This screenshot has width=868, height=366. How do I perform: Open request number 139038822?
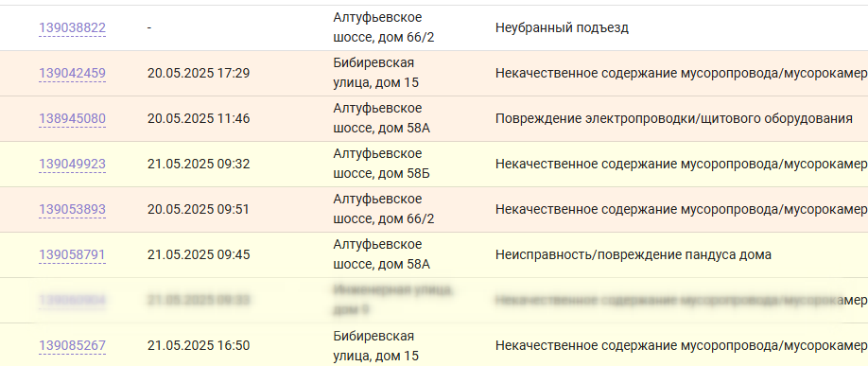click(x=72, y=28)
